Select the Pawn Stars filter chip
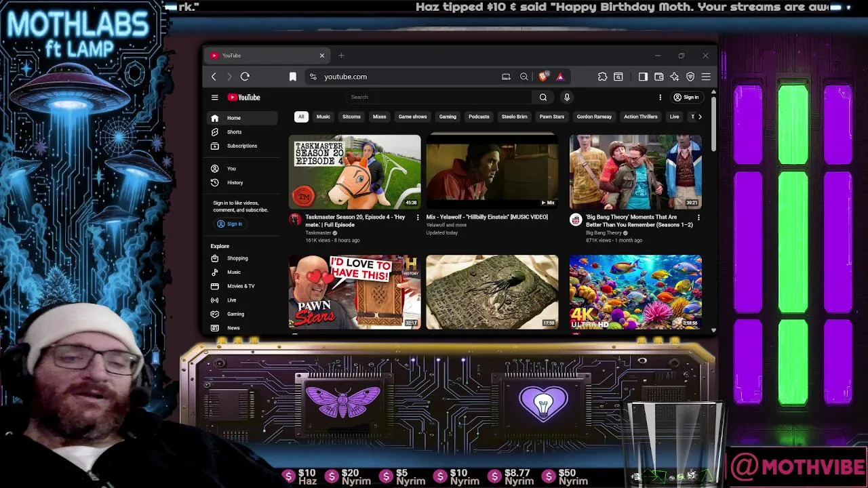 click(552, 117)
